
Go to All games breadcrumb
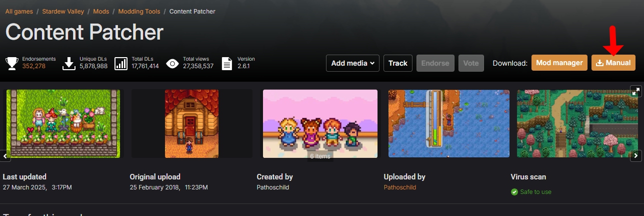[x=20, y=11]
